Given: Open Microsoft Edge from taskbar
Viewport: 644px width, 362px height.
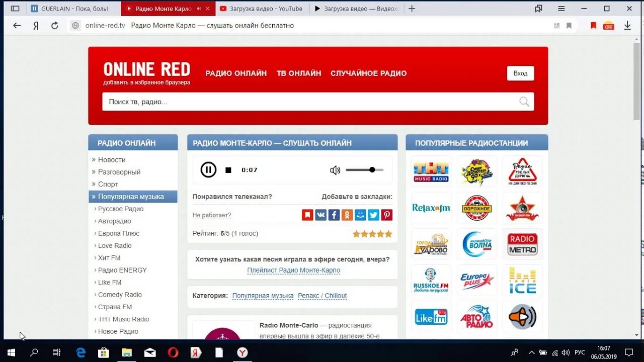Looking at the screenshot, I should click(x=80, y=352).
